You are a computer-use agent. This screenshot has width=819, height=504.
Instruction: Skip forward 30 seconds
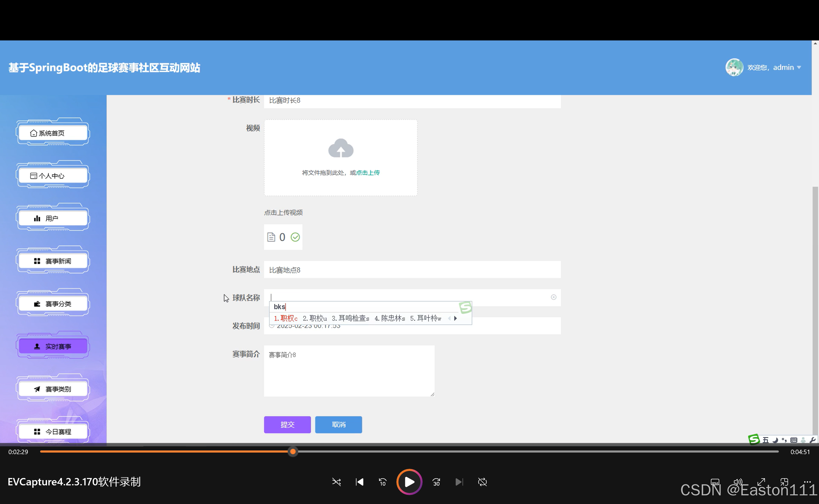point(436,482)
